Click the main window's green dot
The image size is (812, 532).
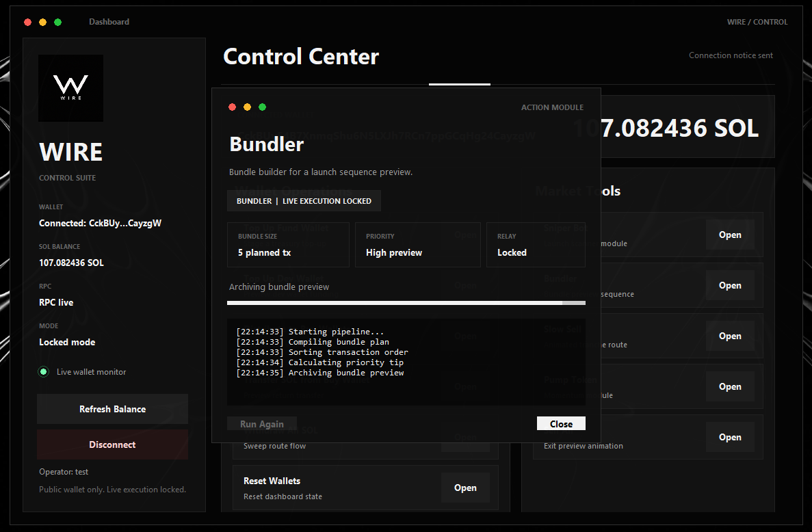pyautogui.click(x=58, y=23)
